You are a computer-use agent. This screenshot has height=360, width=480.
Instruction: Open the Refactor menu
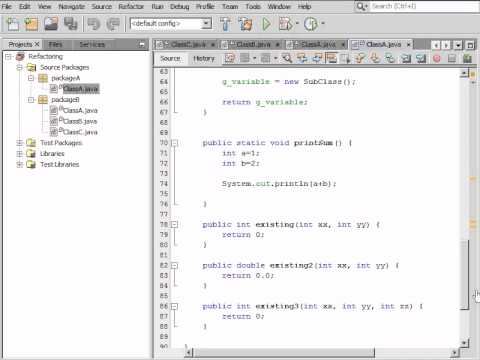point(131,6)
